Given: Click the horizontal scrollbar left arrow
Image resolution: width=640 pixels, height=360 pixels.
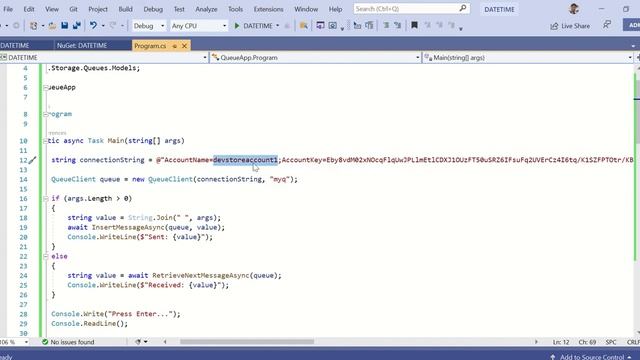Looking at the screenshot, I should click(x=165, y=342).
